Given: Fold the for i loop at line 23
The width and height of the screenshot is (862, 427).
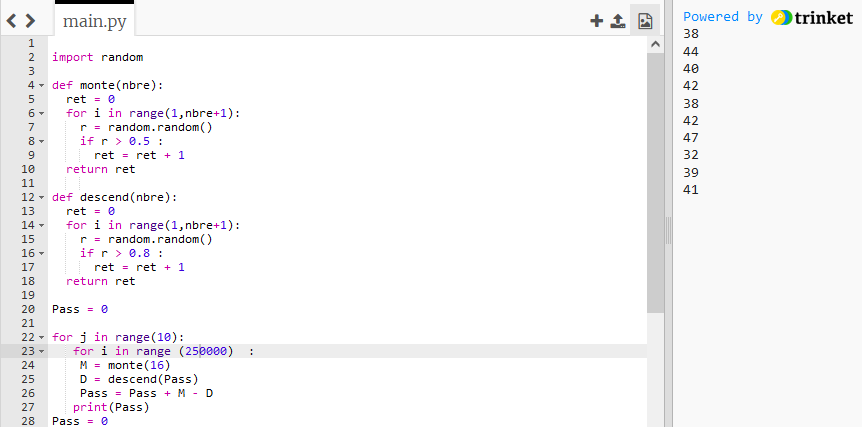Looking at the screenshot, I should (42, 352).
